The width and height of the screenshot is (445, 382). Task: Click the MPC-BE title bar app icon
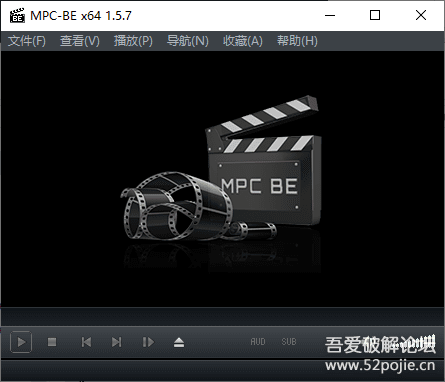pos(17,16)
